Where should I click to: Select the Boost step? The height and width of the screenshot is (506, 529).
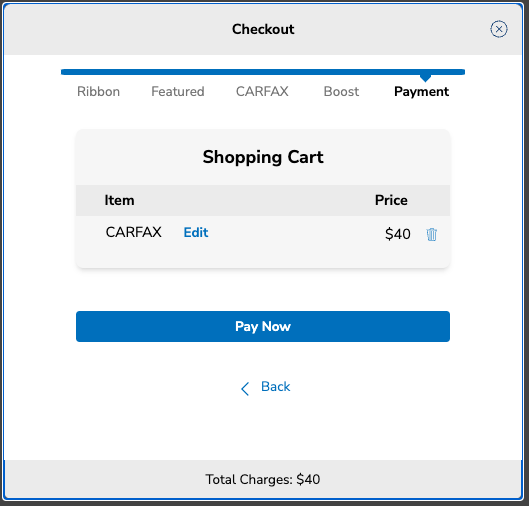pyautogui.click(x=341, y=91)
